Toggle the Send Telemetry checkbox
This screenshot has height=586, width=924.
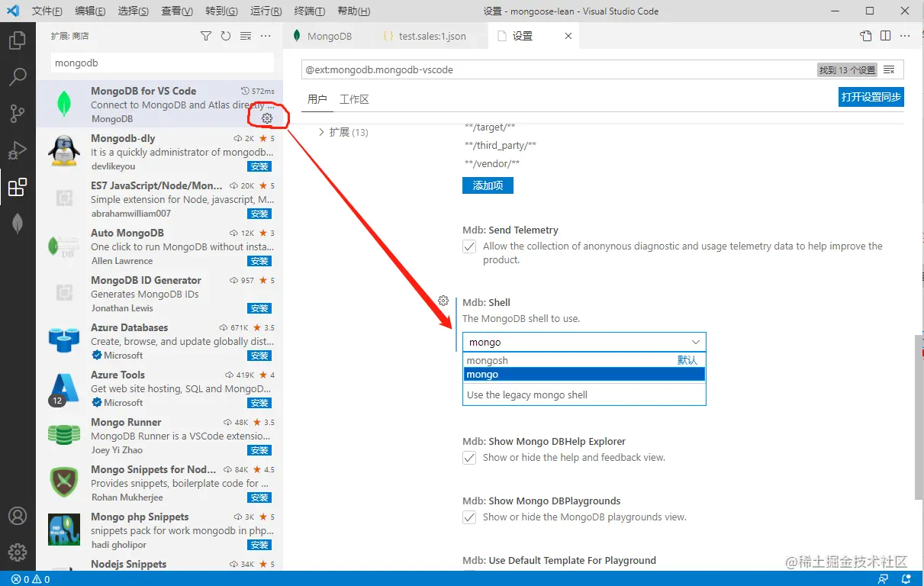click(469, 246)
